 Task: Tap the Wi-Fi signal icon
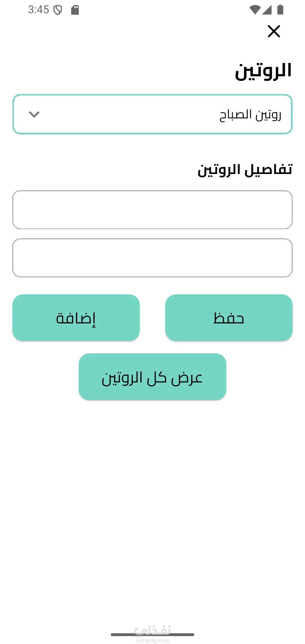[255, 10]
